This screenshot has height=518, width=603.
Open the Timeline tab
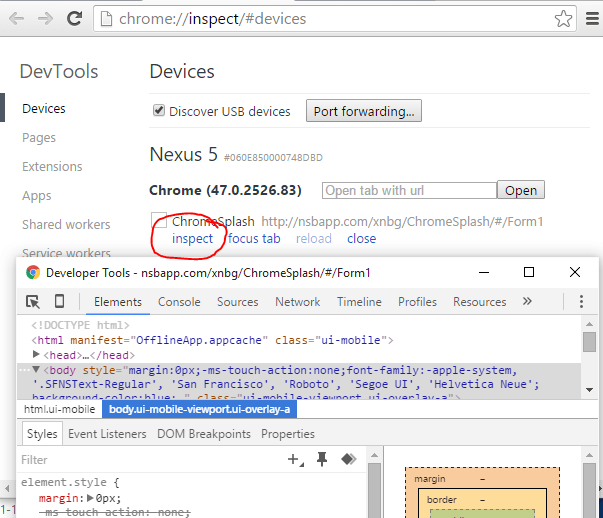(x=359, y=302)
